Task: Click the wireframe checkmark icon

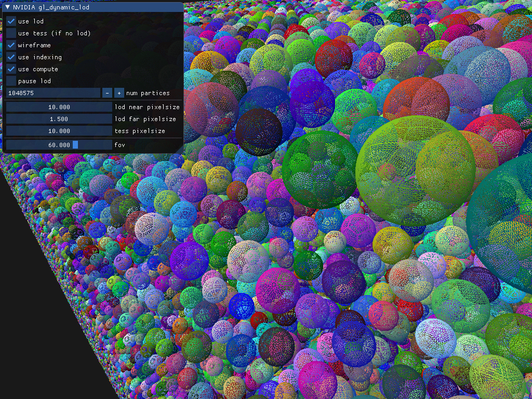Action: click(10, 45)
